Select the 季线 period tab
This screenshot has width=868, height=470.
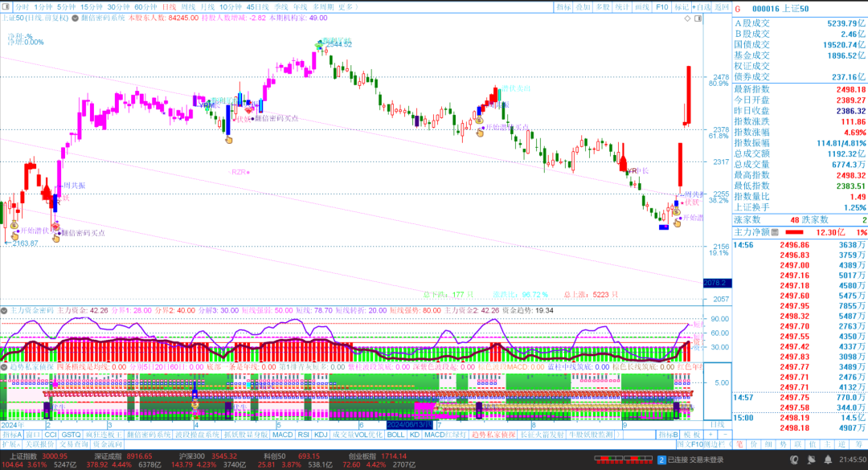click(x=281, y=7)
